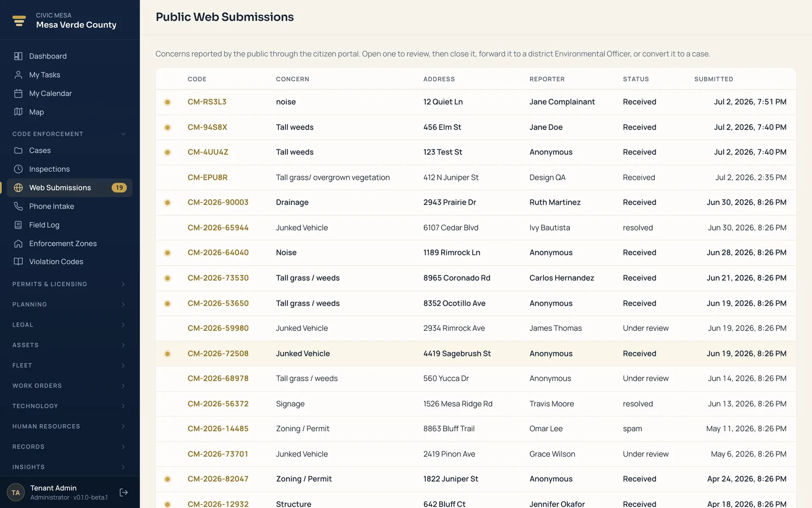This screenshot has width=812, height=508.
Task: Open Enforcement Zones menu item
Action: [x=70, y=243]
